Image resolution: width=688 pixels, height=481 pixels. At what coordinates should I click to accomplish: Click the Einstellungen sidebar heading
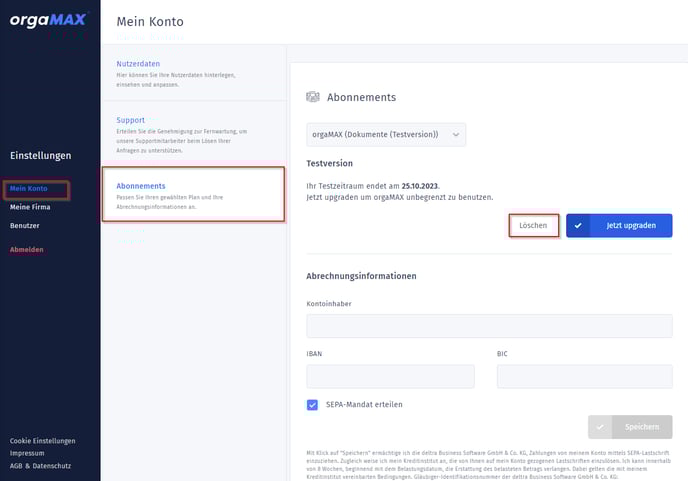[x=40, y=156]
